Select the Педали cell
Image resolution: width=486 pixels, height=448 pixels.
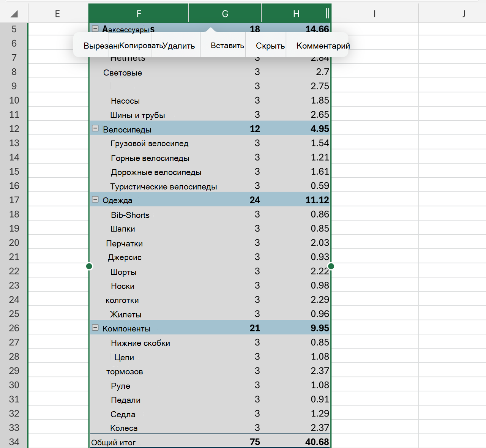tap(139, 399)
